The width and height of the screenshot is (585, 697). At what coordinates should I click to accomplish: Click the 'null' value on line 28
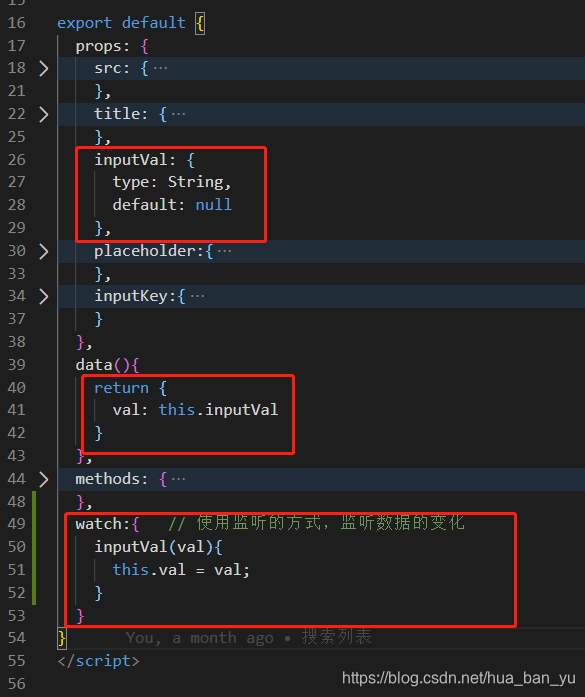pyautogui.click(x=214, y=205)
